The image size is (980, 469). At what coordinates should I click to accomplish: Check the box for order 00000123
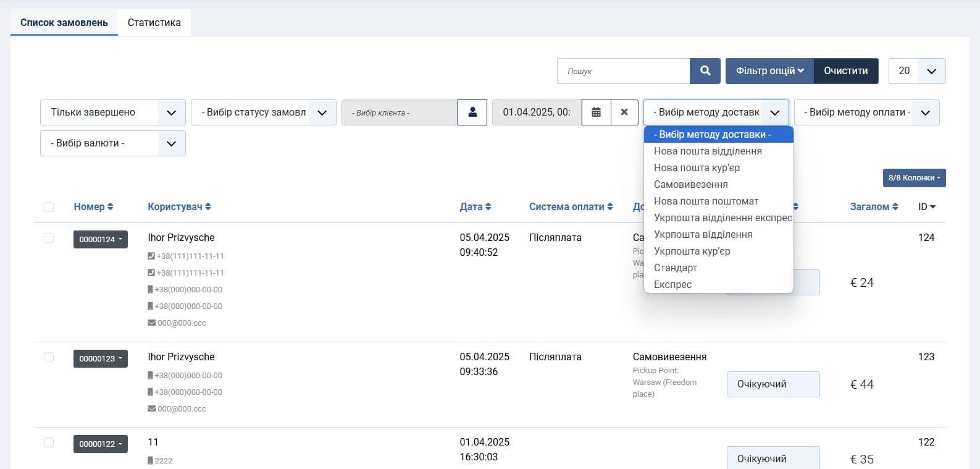(49, 357)
